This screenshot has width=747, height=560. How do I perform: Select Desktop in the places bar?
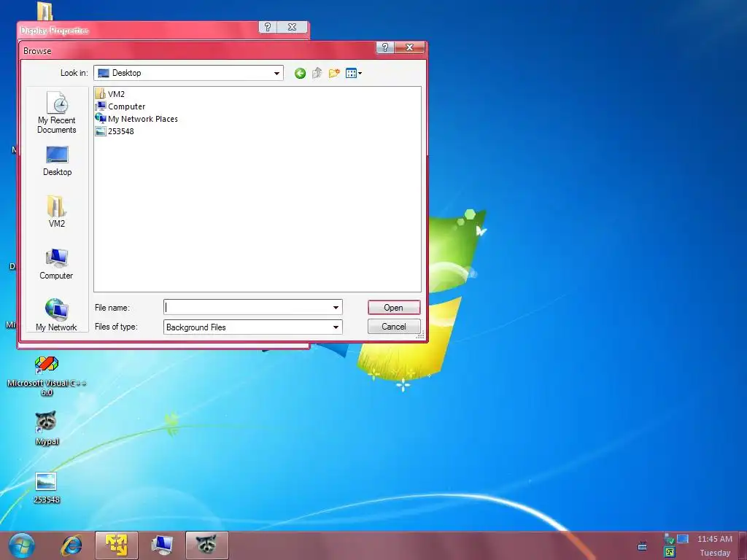57,161
